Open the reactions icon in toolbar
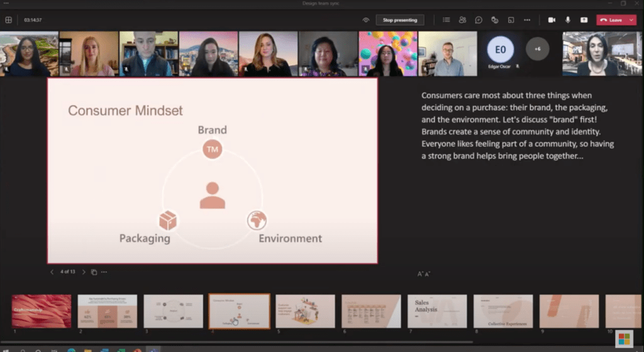 [495, 20]
